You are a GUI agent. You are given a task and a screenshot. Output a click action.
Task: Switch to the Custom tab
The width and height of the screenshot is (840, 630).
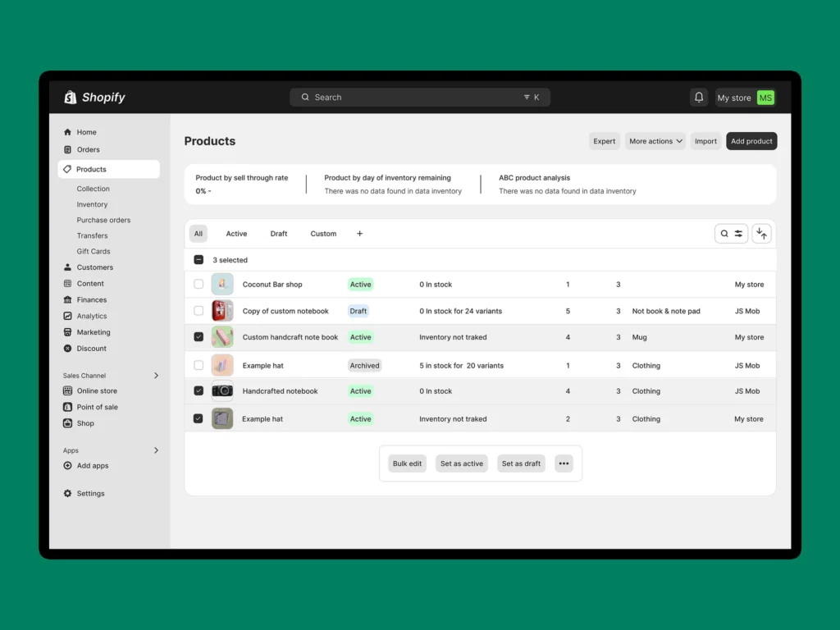[x=323, y=234]
